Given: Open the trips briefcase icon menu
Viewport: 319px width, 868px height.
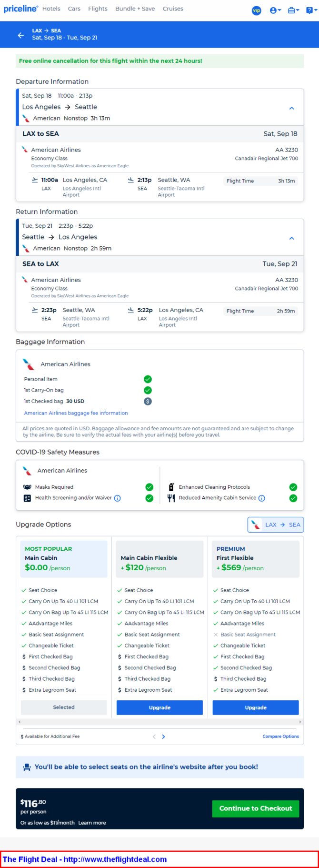Looking at the screenshot, I should pos(293,10).
